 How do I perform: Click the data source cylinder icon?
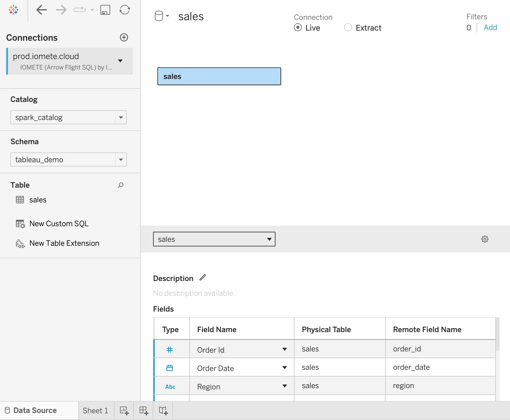159,16
